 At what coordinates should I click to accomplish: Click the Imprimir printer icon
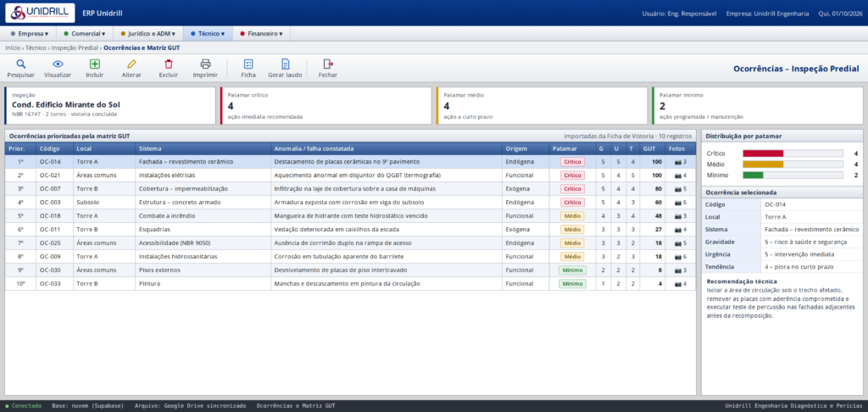pos(205,64)
